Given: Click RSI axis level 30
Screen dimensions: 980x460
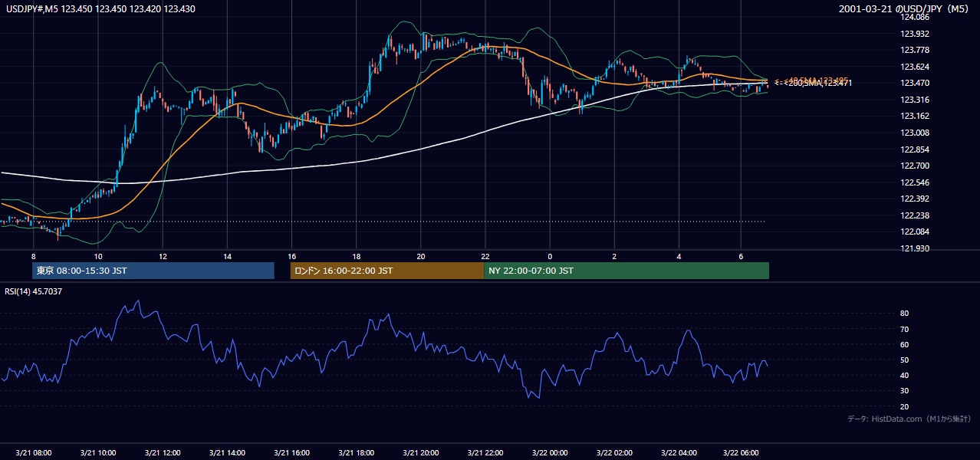Looking at the screenshot, I should click(x=905, y=391).
